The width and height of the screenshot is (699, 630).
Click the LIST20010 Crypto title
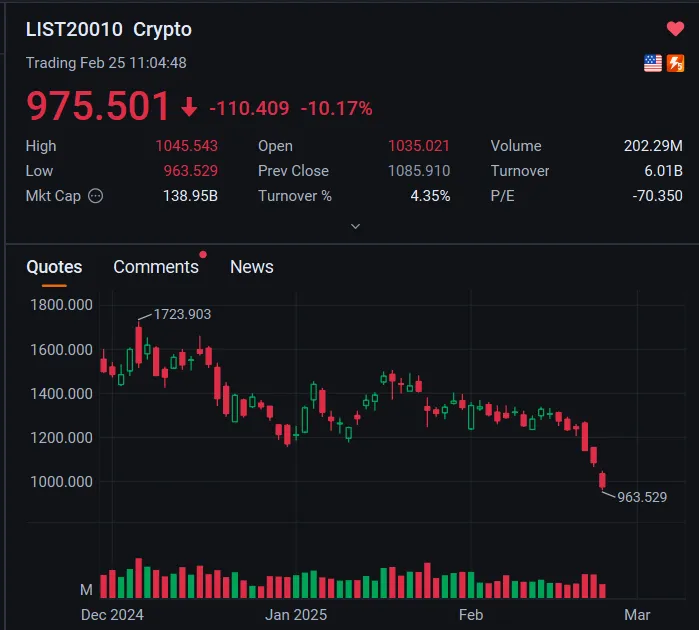point(109,29)
